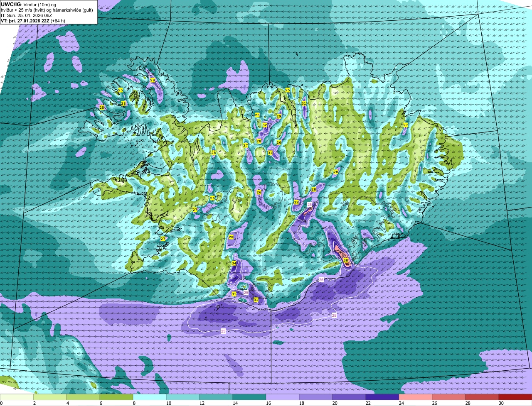
Task: Click the '16' legend scale value
Action: tap(268, 403)
